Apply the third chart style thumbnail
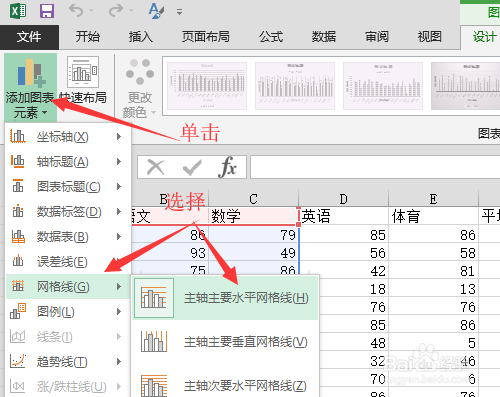 click(383, 86)
